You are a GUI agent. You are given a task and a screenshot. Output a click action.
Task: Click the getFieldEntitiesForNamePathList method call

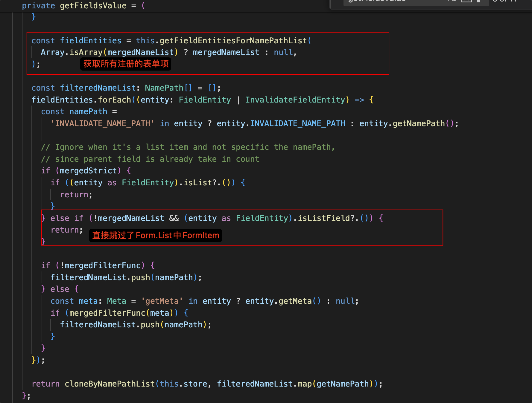coord(233,41)
